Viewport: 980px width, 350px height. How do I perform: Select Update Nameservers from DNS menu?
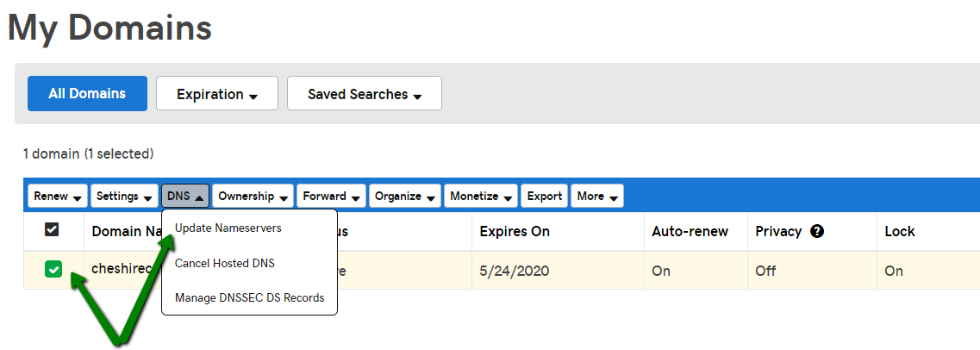click(228, 228)
